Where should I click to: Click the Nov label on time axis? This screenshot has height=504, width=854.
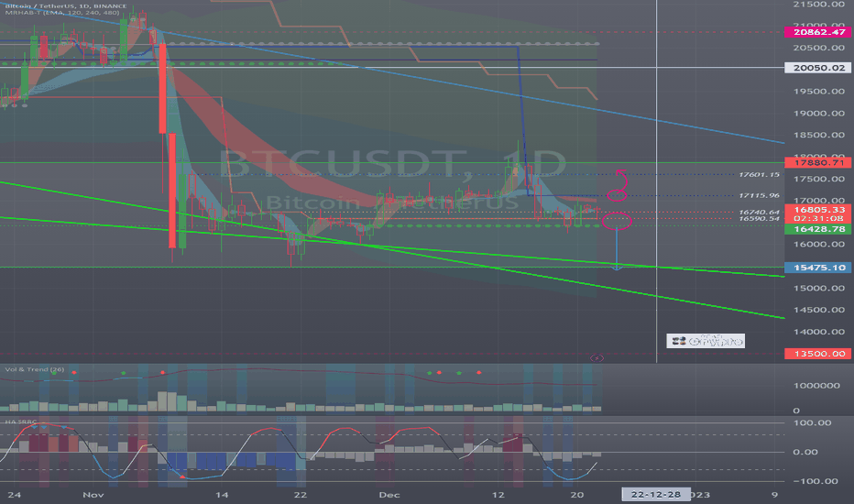(x=93, y=495)
